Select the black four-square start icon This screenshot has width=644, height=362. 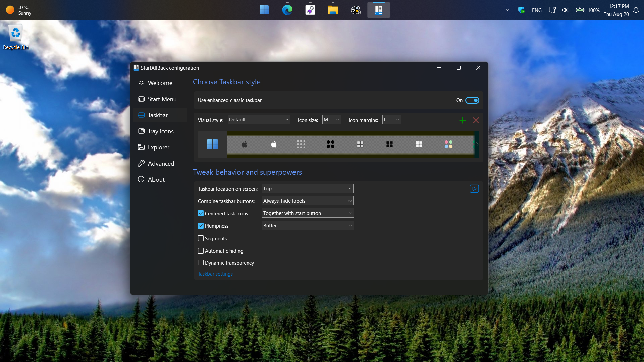389,144
